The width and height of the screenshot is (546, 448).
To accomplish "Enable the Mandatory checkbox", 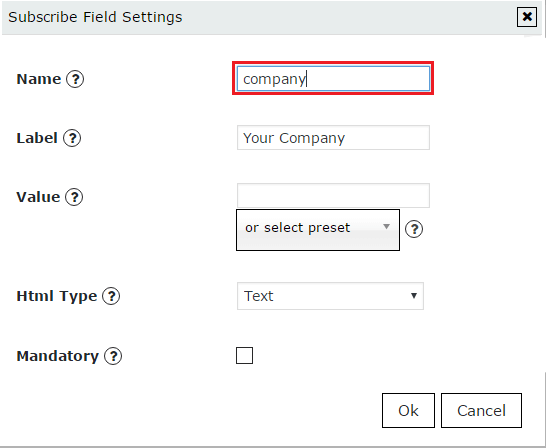I will tap(244, 355).
